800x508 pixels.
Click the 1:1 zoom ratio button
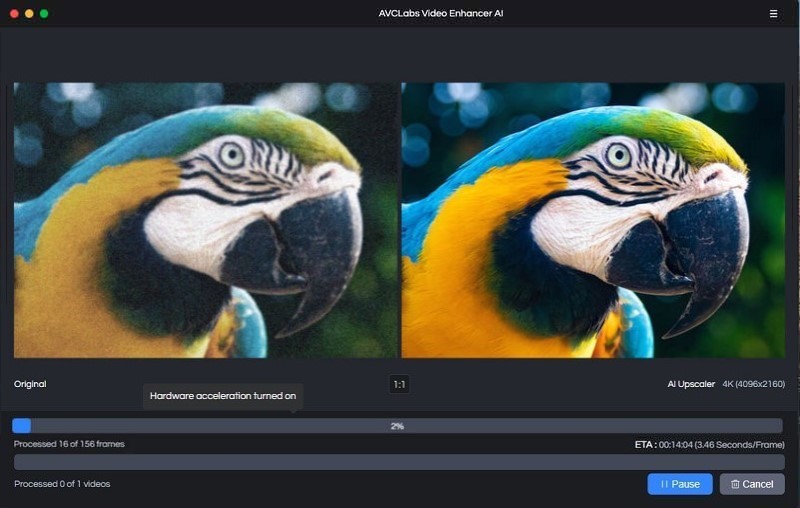pyautogui.click(x=399, y=384)
